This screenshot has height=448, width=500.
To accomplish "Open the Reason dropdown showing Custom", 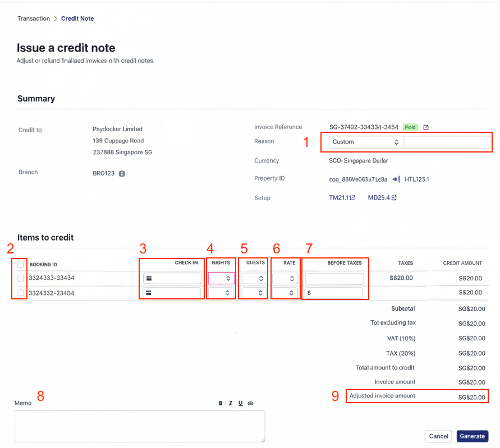I will 365,142.
